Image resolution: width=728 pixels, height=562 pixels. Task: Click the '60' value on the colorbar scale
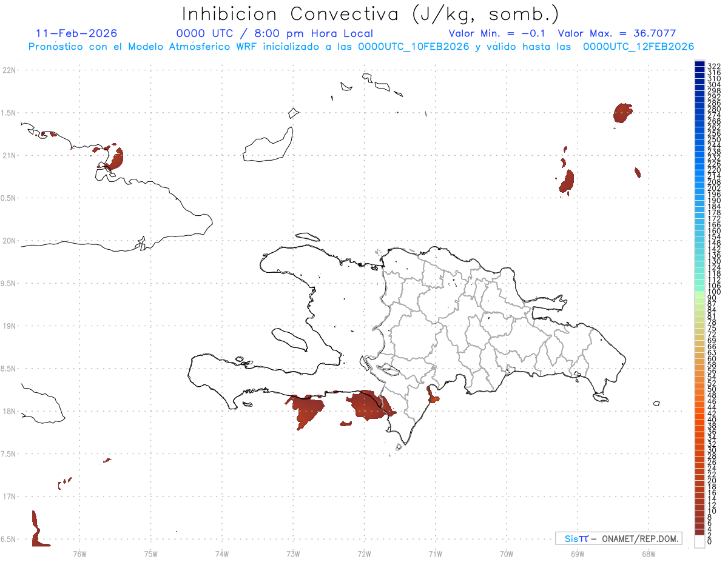point(712,358)
